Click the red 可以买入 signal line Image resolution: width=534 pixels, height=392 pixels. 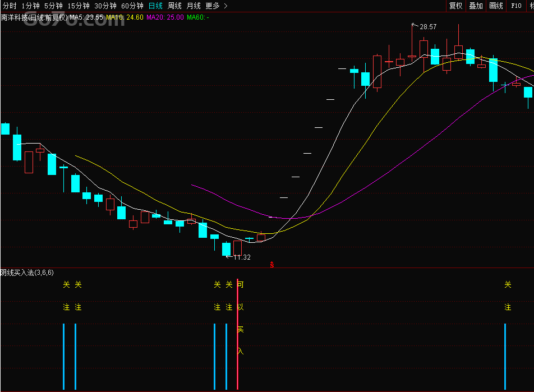click(x=237, y=335)
